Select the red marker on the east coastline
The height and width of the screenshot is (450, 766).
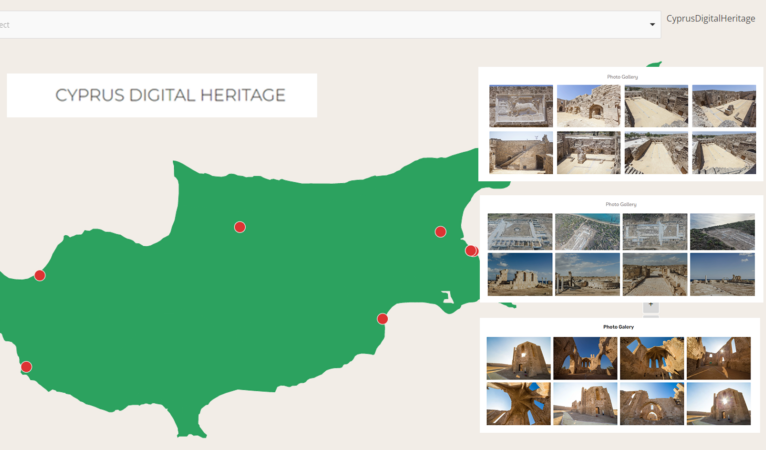click(471, 251)
